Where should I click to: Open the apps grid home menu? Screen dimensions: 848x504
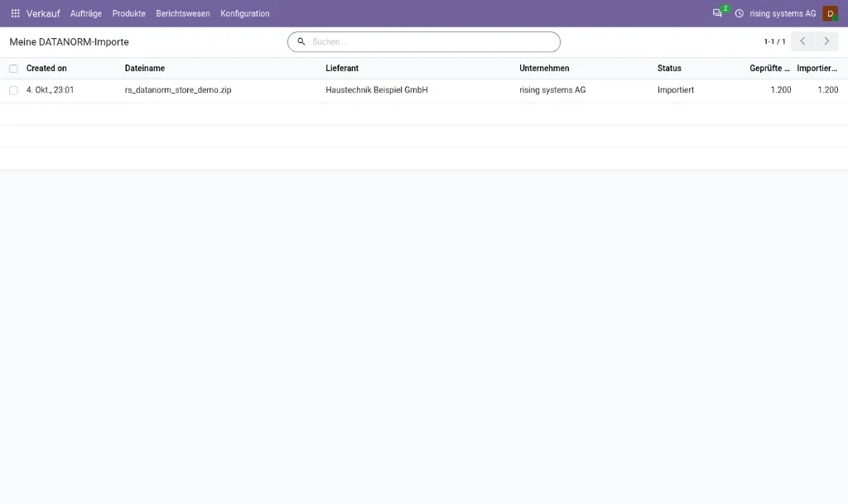tap(15, 13)
